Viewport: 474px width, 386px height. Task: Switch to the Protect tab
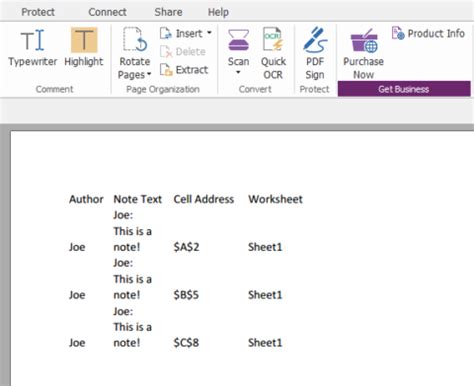pyautogui.click(x=38, y=12)
